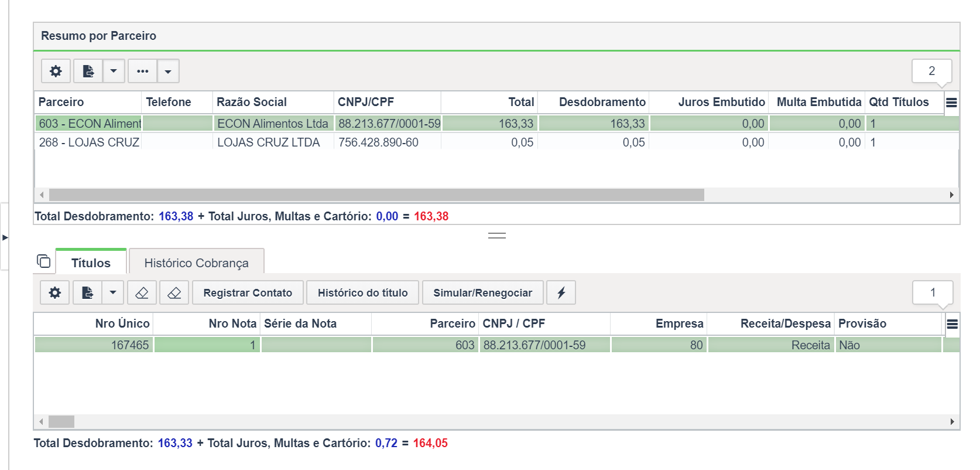Select the LOJAS CRUZ LTDA partner row
The height and width of the screenshot is (470, 980).
pos(268,142)
